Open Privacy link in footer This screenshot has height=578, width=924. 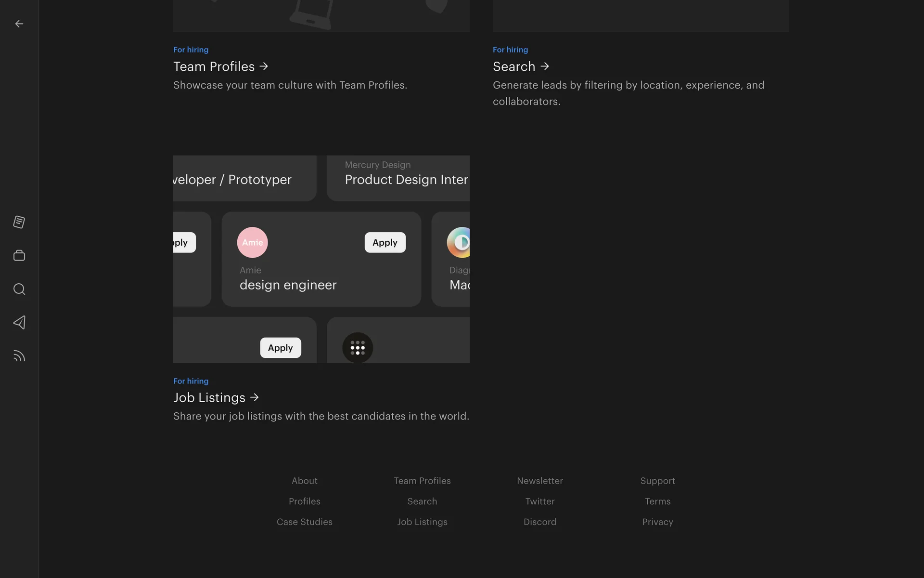click(x=657, y=522)
